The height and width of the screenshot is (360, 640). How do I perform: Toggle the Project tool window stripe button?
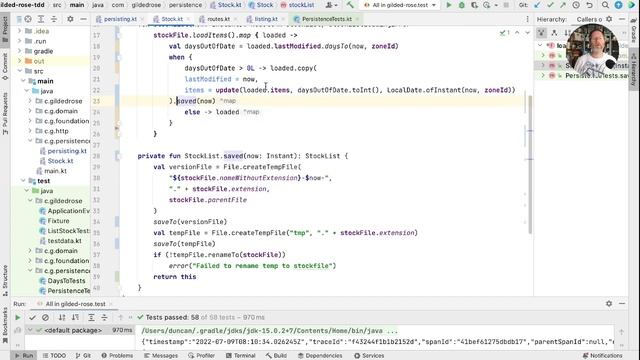pyautogui.click(x=5, y=29)
